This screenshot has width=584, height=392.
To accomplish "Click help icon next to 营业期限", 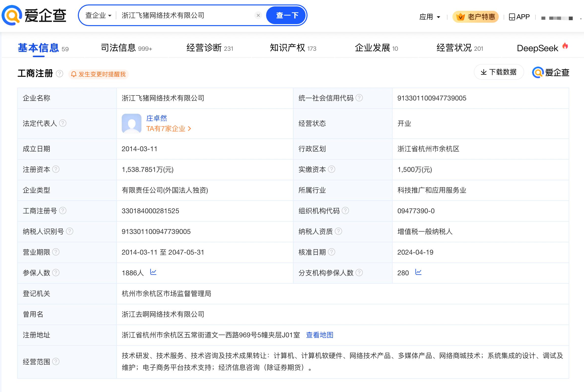I will (x=56, y=252).
